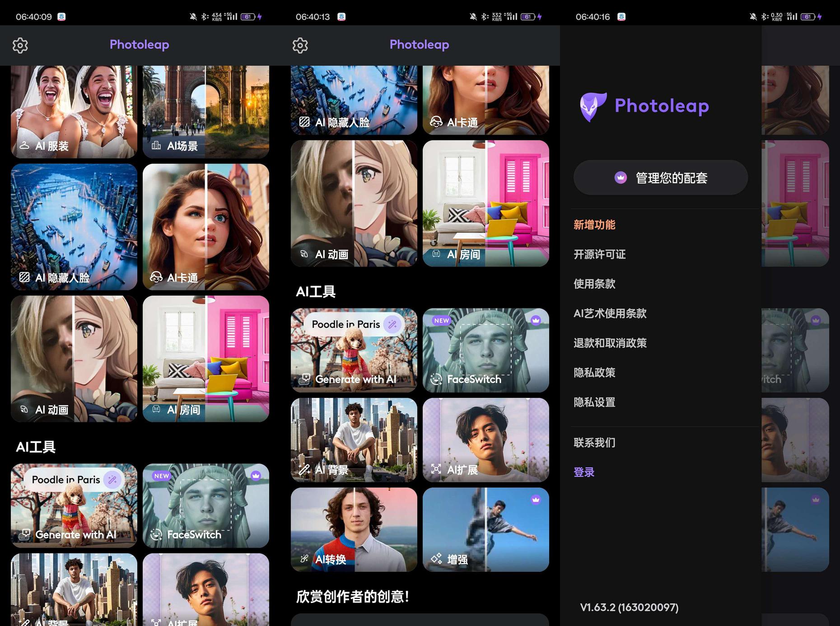Click 管理您的配套 button in side menu
Image resolution: width=840 pixels, height=626 pixels.
click(661, 178)
